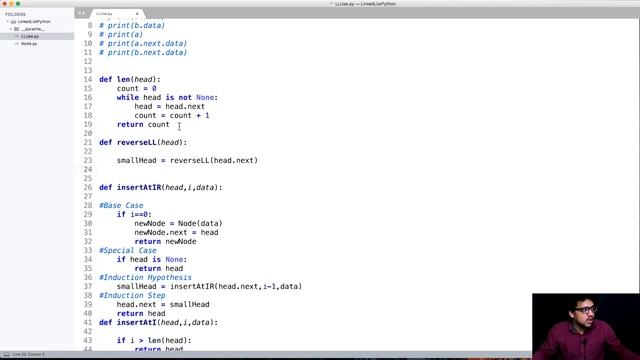Click the line 'return newNode'
This screenshot has height=360, width=640.
pyautogui.click(x=165, y=241)
